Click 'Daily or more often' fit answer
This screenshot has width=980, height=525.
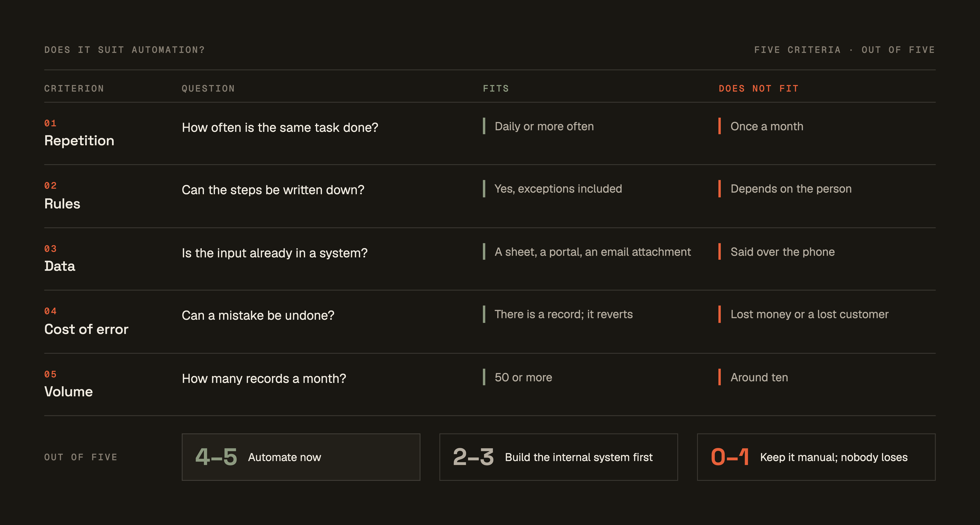click(544, 126)
